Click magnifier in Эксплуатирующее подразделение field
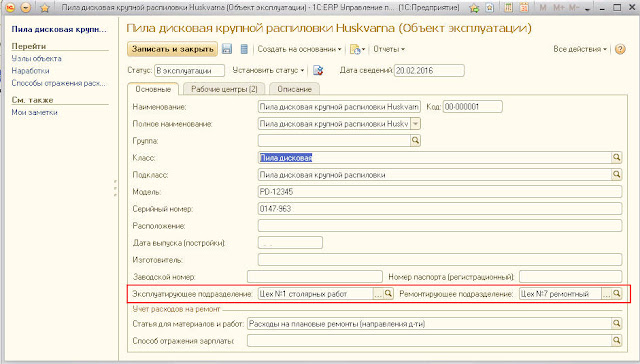Screen dimensions: 640x364 [x=388, y=294]
